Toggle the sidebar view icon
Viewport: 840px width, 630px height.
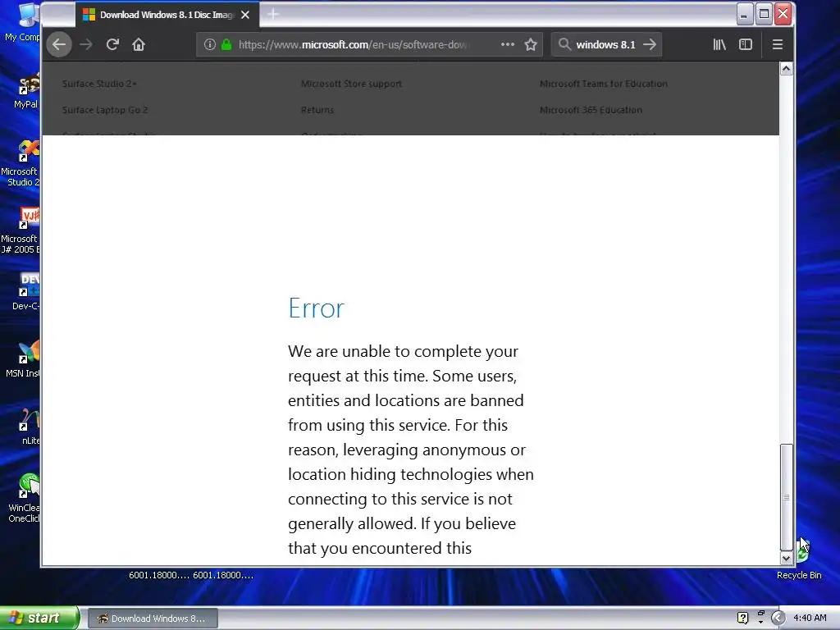click(x=746, y=44)
